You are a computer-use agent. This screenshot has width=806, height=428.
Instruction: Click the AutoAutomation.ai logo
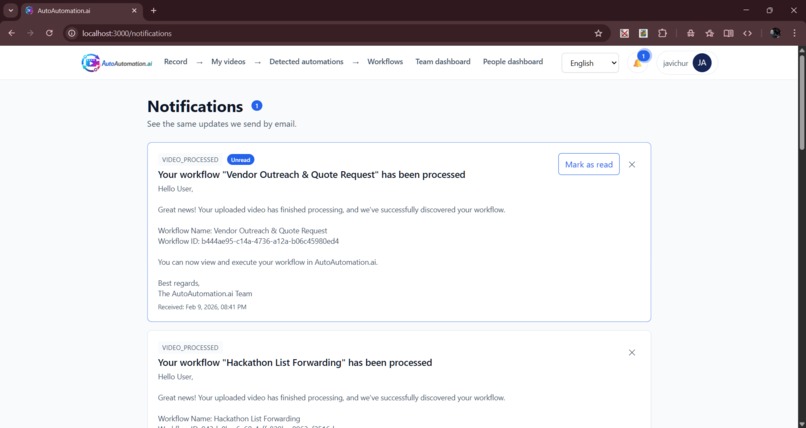(x=117, y=63)
